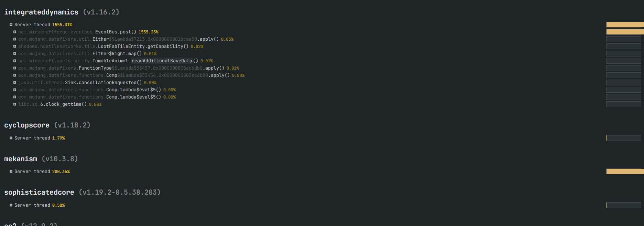Image resolution: width=644 pixels, height=226 pixels.
Task: Click the expand icon beside LootFabTileEntity.getCapability()
Action: (x=15, y=46)
